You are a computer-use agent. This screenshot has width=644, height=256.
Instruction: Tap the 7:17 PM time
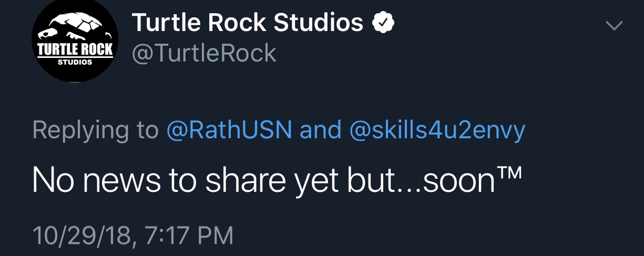[x=187, y=234]
